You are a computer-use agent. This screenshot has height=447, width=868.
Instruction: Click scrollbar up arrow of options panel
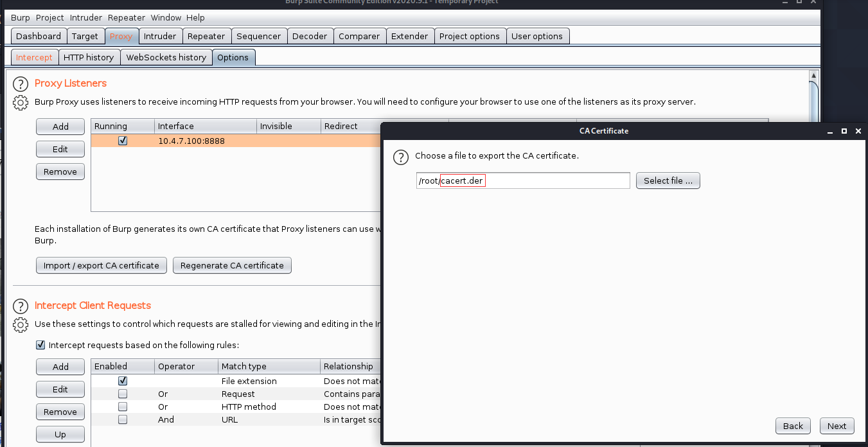pyautogui.click(x=814, y=76)
